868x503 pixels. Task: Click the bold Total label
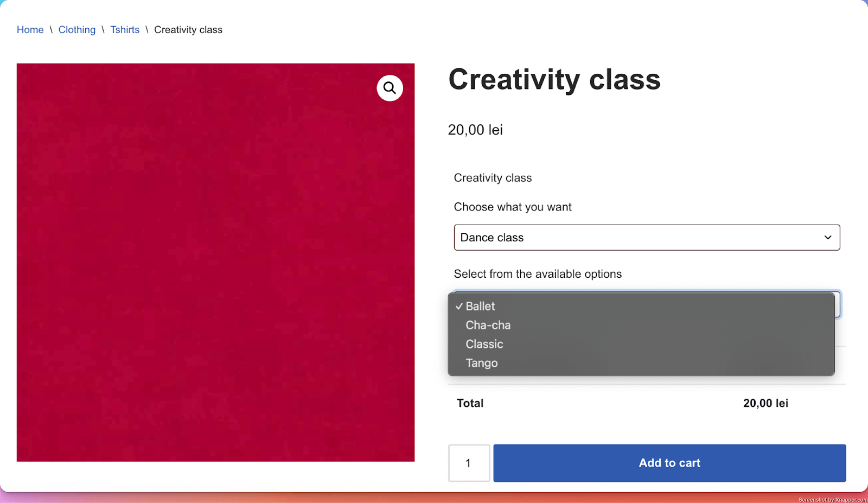coord(470,403)
